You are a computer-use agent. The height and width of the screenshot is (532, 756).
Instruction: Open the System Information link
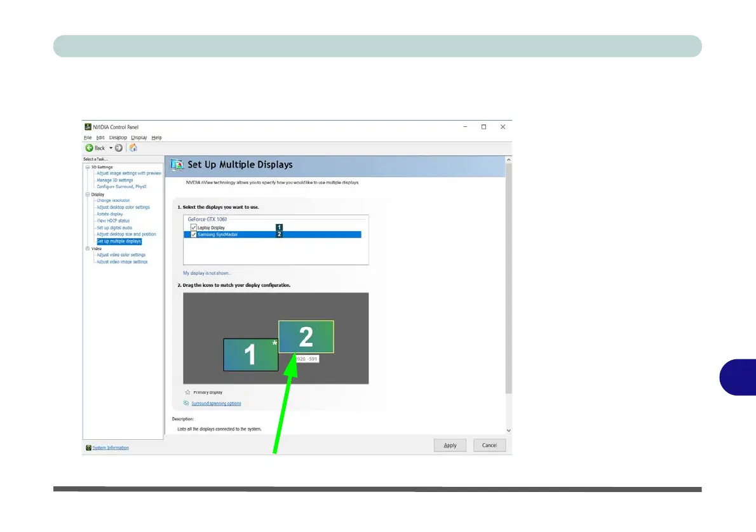(111, 448)
